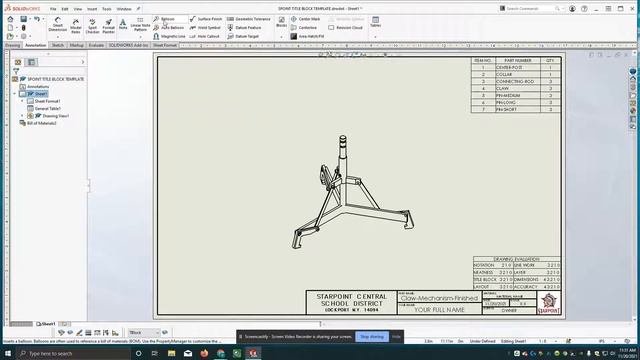Click the user account icon

(572, 9)
